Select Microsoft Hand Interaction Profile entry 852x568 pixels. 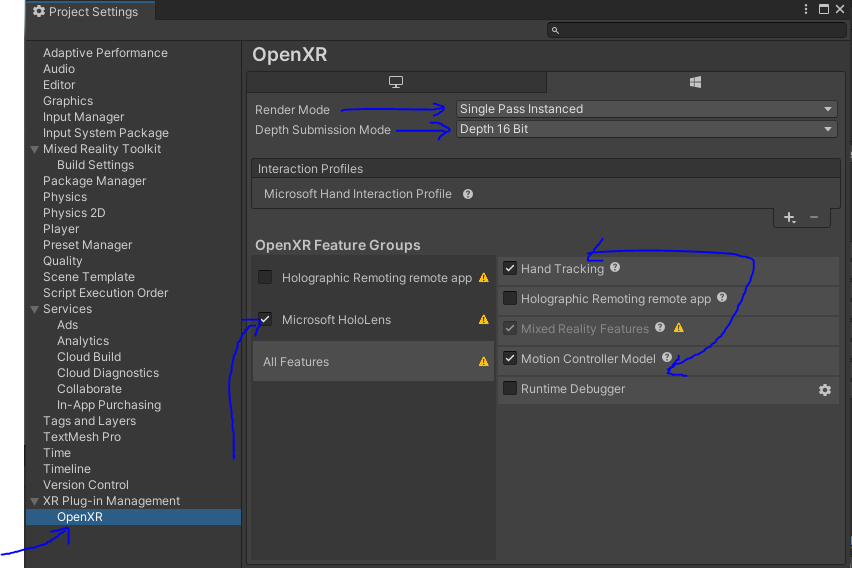(358, 194)
